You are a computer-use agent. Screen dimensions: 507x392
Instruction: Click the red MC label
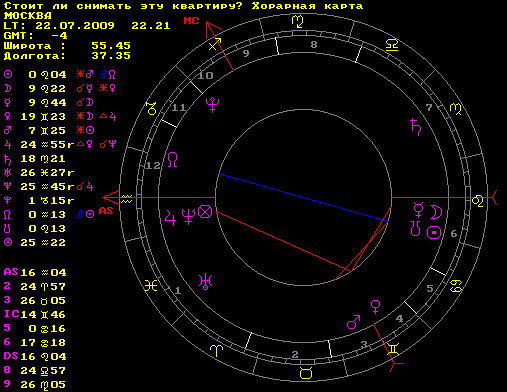(191, 21)
